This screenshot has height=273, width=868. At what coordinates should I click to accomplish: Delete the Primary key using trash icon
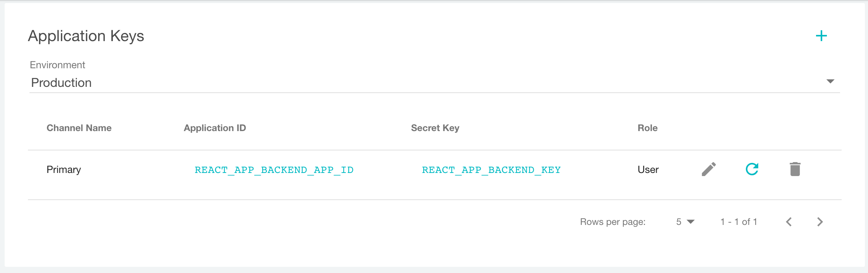(x=795, y=169)
